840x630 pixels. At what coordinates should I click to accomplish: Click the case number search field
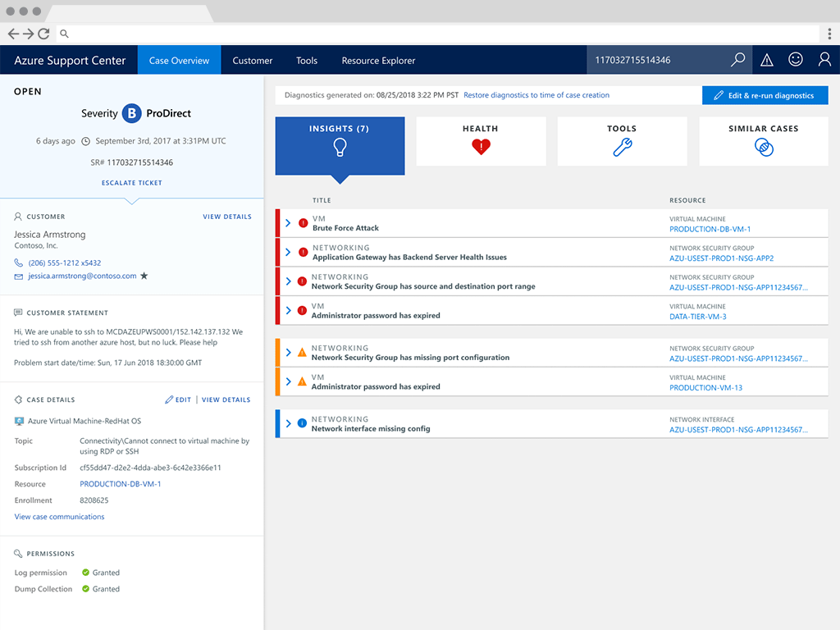[656, 60]
